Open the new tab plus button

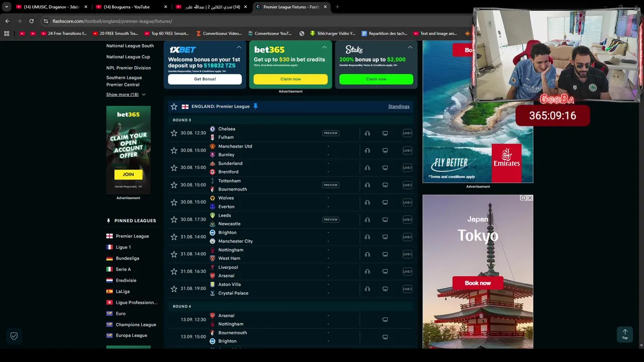pyautogui.click(x=337, y=7)
